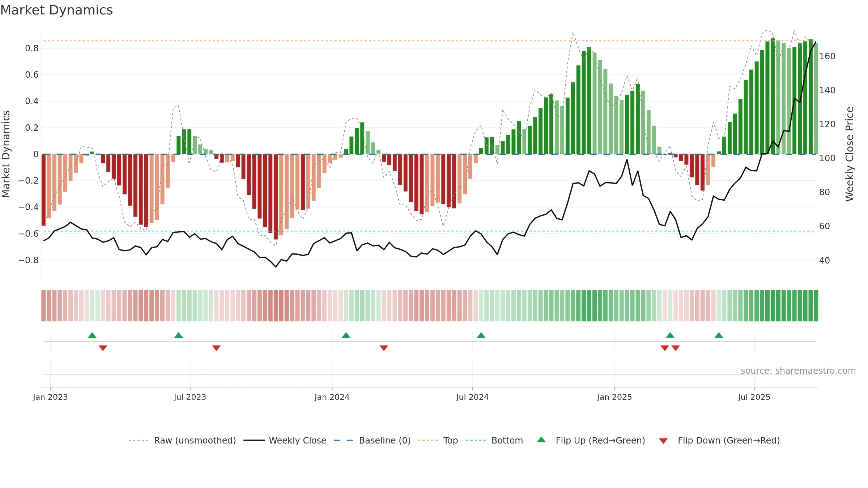Click the 0.6 left axis tick label
The image size is (868, 488).
tap(32, 75)
